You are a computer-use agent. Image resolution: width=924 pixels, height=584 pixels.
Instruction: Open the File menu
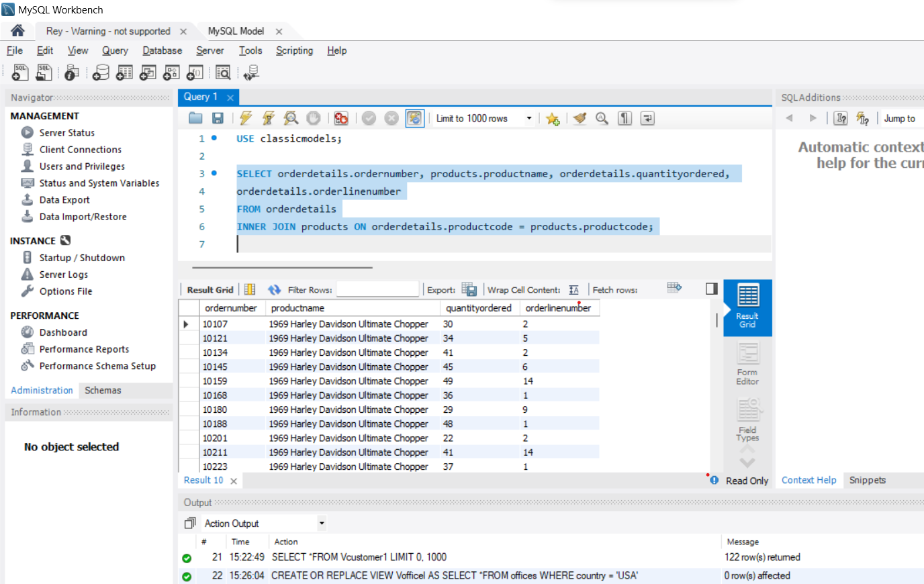[15, 50]
